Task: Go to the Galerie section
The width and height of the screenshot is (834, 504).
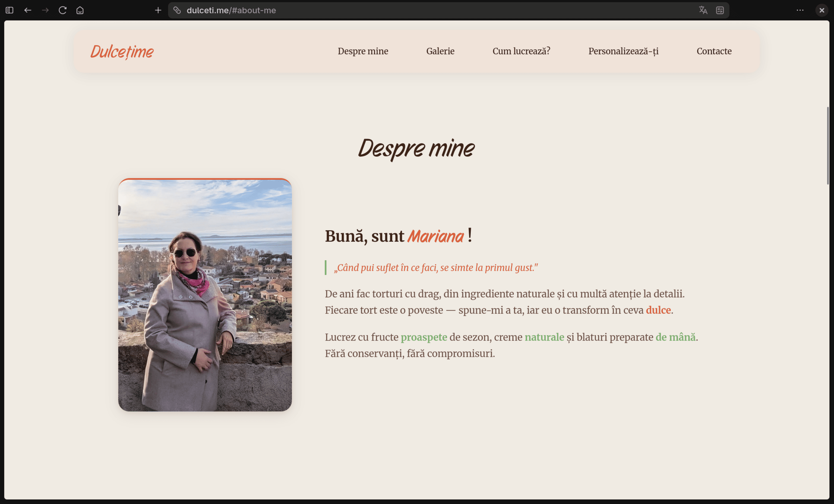Action: tap(440, 51)
